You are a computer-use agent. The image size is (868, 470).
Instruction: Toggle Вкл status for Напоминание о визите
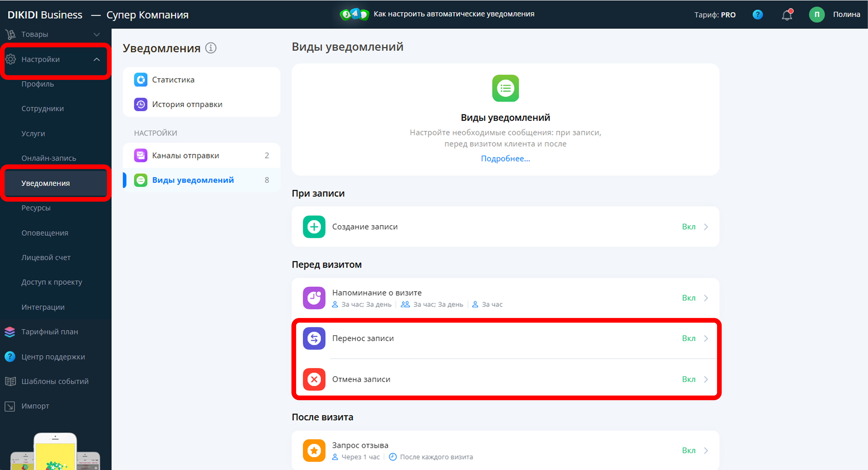(x=688, y=298)
